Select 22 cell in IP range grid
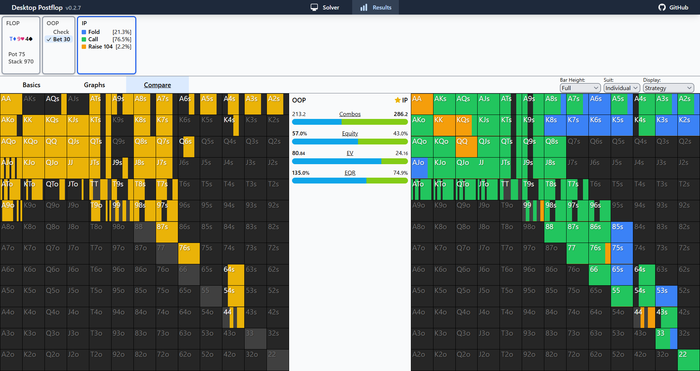Screen dimensions: 700x371 (688, 360)
